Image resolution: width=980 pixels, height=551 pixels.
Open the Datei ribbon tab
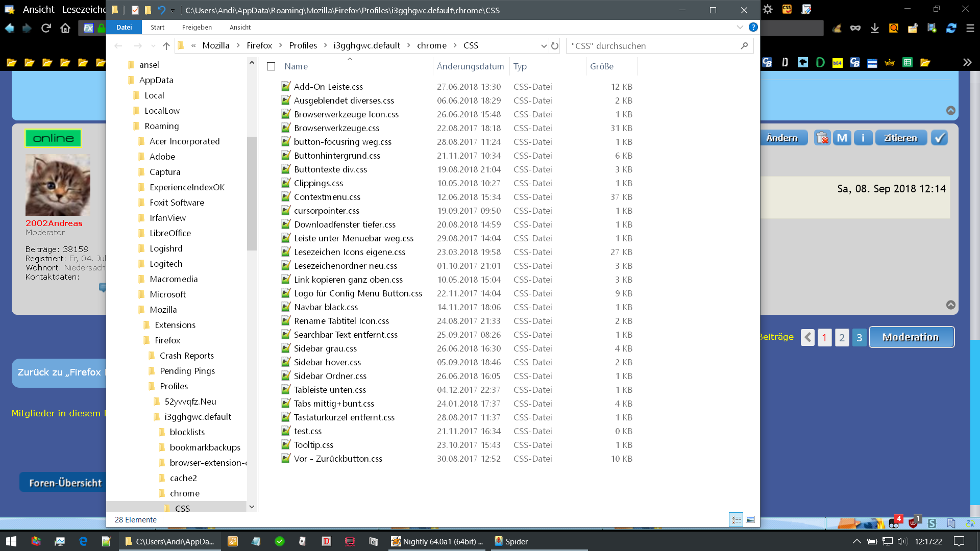coord(124,27)
